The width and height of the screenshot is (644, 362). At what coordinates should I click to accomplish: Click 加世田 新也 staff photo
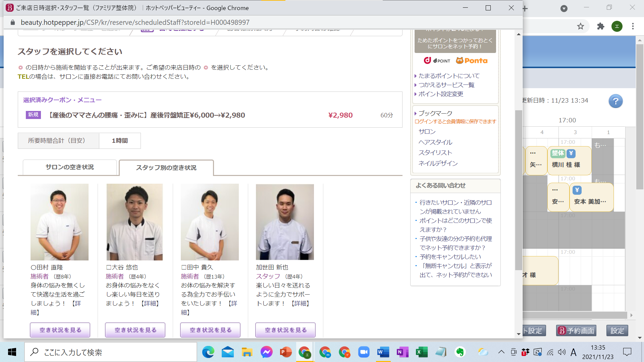[x=285, y=222]
